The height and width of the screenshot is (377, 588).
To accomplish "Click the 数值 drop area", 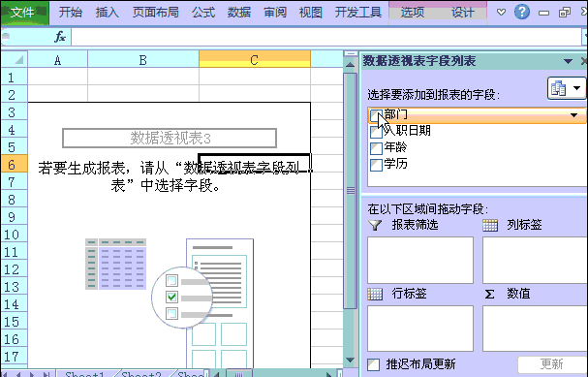I will 535,329.
